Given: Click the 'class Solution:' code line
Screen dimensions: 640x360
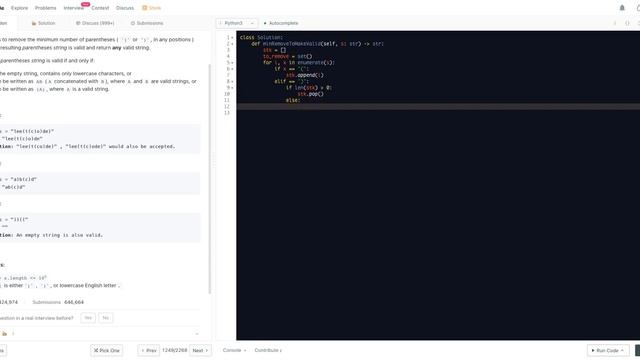Looking at the screenshot, I should tap(261, 38).
